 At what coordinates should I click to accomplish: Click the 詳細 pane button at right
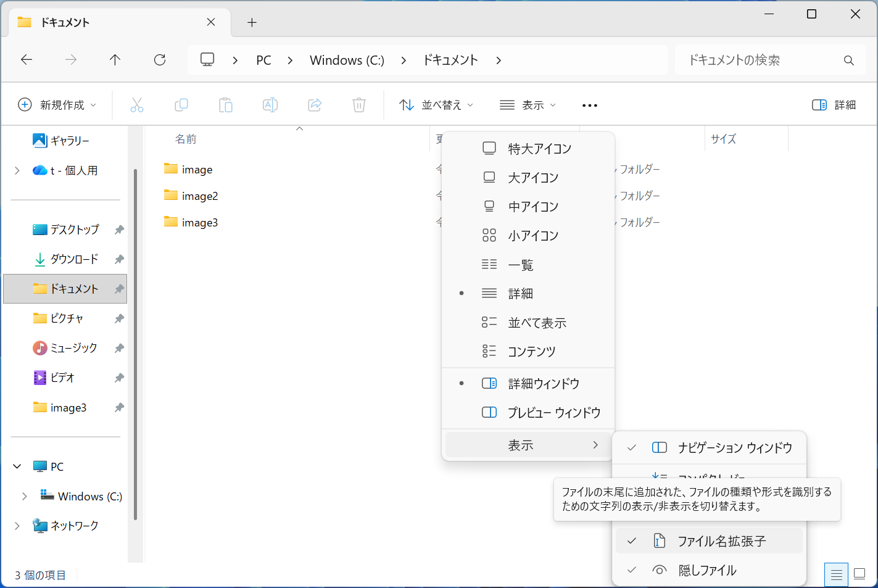tap(834, 105)
